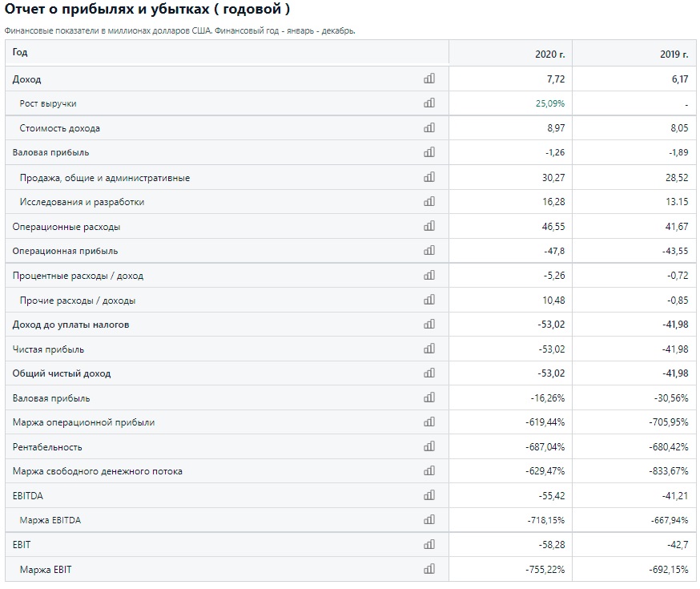The image size is (700, 589).
Task: Open chart icon for Рост выручки row
Action: coord(429,103)
